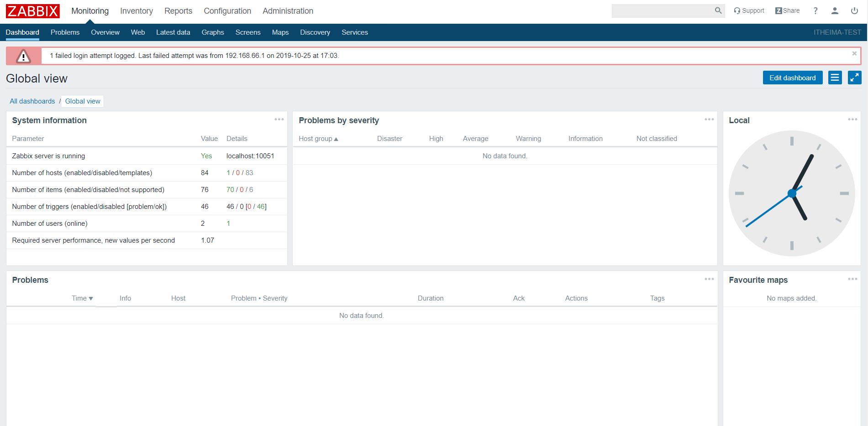
Task: Dismiss the failed login warning
Action: [854, 53]
